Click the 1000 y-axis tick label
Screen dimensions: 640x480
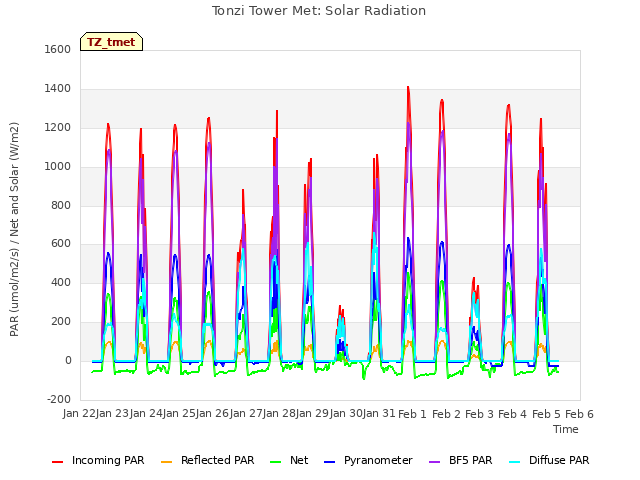pos(58,167)
